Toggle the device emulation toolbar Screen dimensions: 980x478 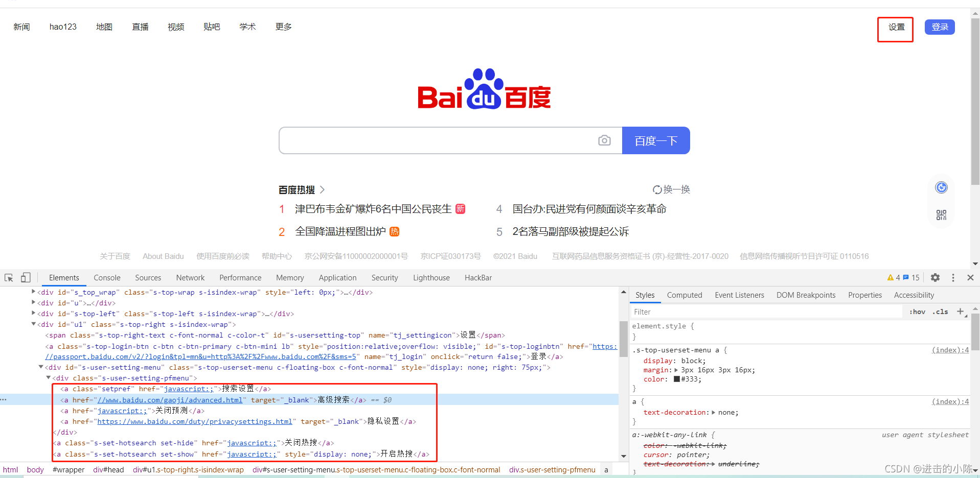point(25,277)
